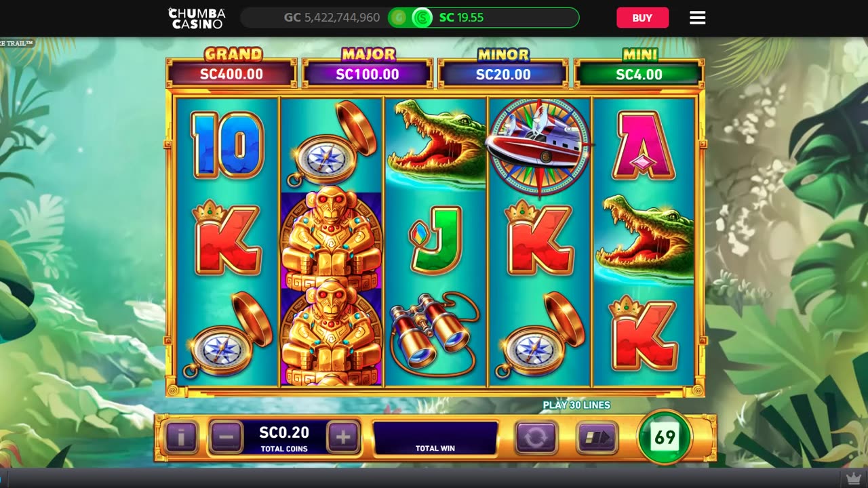Image resolution: width=868 pixels, height=488 pixels.
Task: Switch to Gold Coins currency toggle
Action: click(398, 18)
